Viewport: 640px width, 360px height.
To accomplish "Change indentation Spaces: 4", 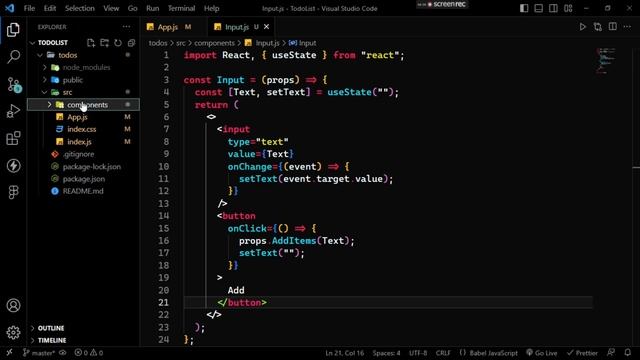I will point(386,353).
